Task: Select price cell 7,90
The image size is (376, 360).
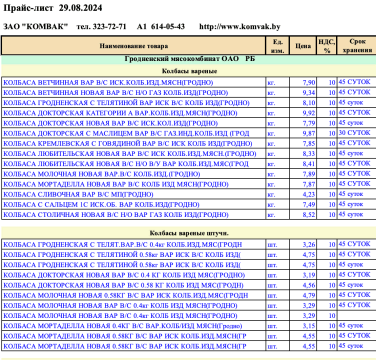Action: click(303, 82)
